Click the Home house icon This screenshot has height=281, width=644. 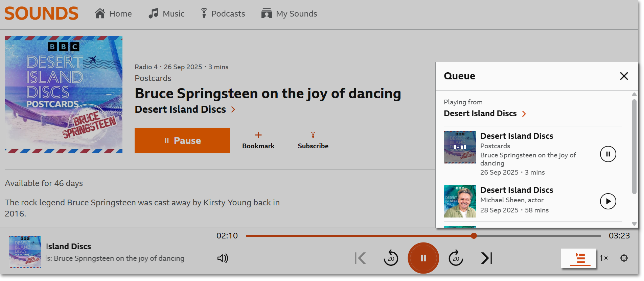point(100,14)
